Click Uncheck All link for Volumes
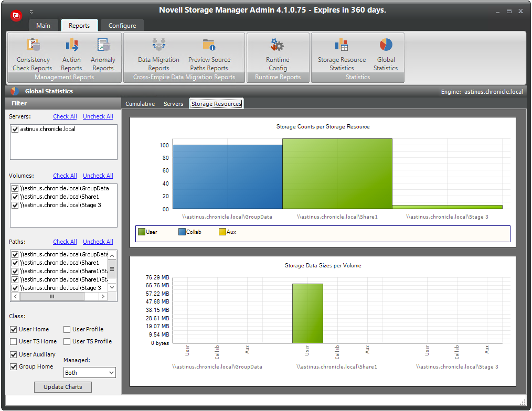 [x=98, y=176]
